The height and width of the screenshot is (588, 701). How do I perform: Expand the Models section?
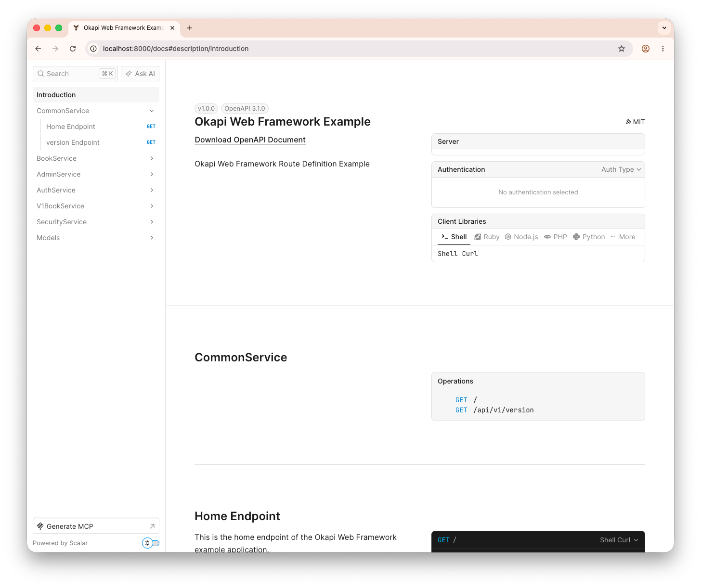[x=96, y=238]
